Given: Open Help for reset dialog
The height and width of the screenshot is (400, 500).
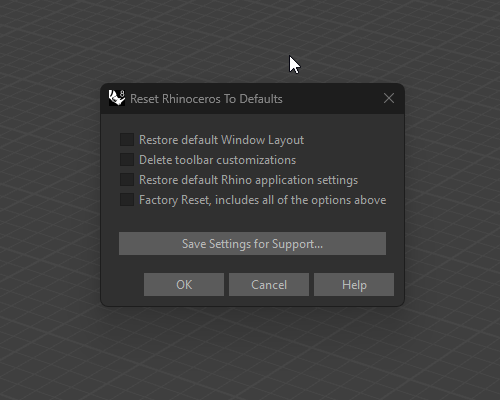Looking at the screenshot, I should point(354,285).
